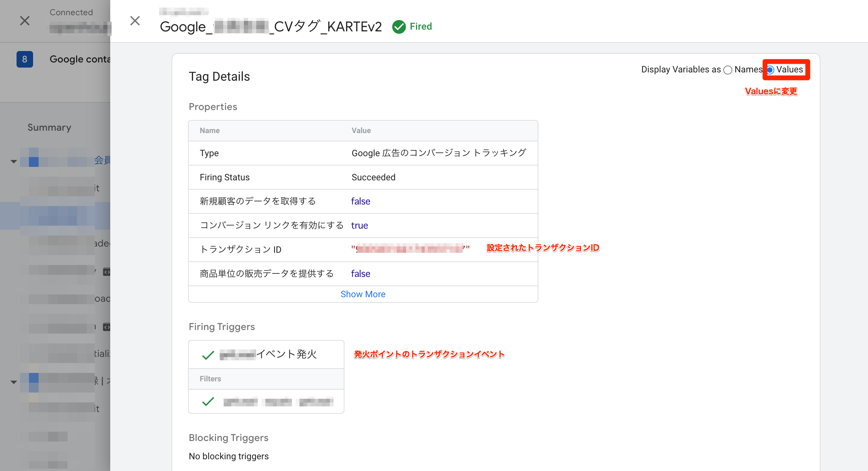This screenshot has height=471, width=868.
Task: Collapse the first 会員 event group arrow
Action: tap(14, 161)
